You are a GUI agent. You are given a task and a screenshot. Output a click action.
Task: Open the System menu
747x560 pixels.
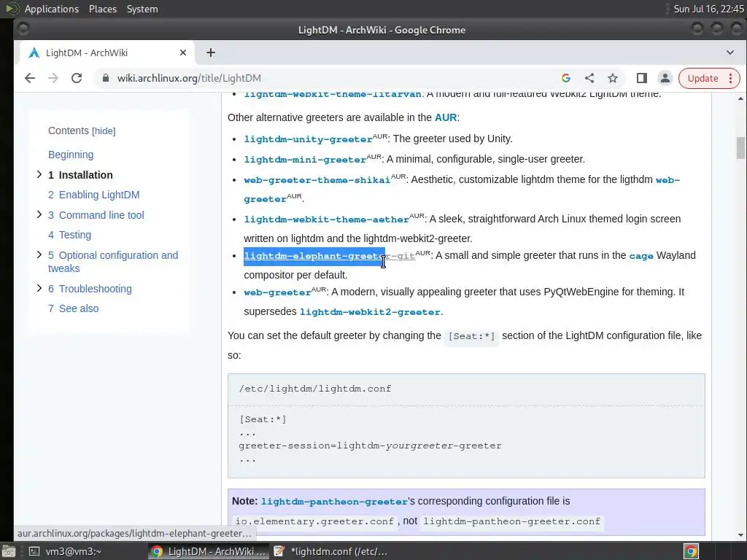coord(142,9)
